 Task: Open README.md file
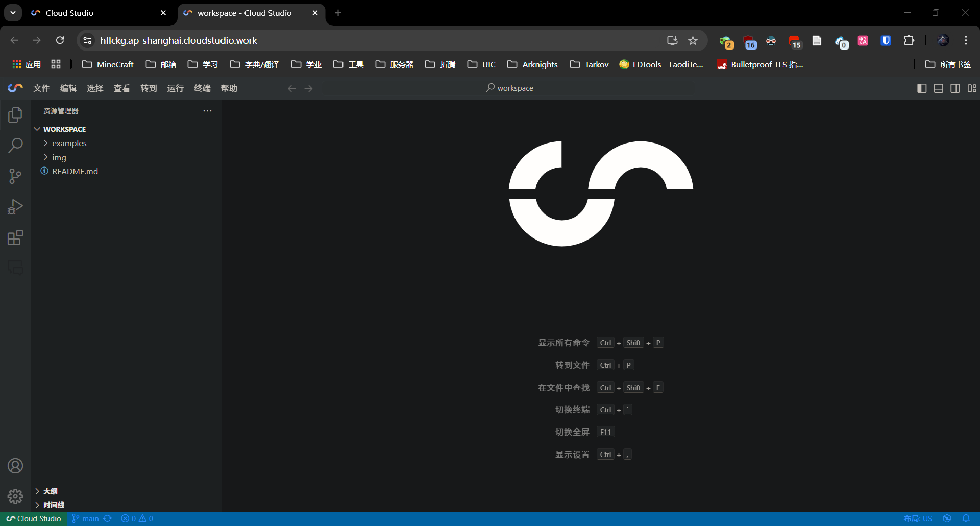click(126, 171)
